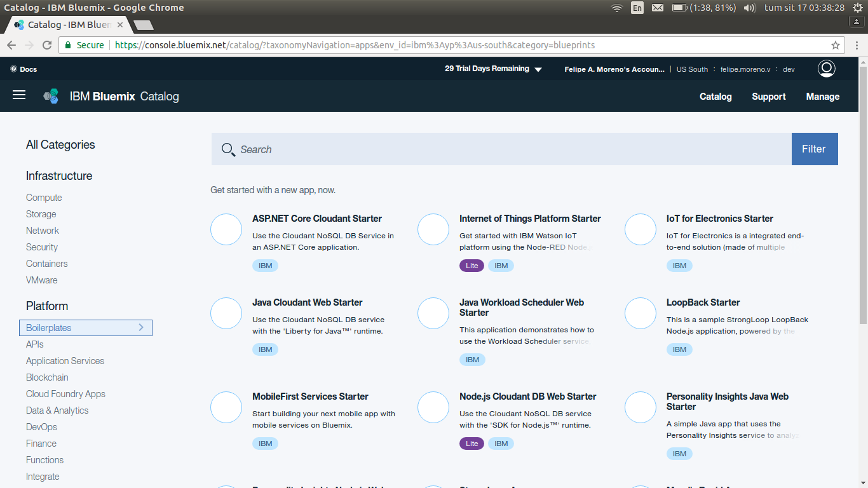868x488 pixels.
Task: Select the All Categories link
Action: 60,145
